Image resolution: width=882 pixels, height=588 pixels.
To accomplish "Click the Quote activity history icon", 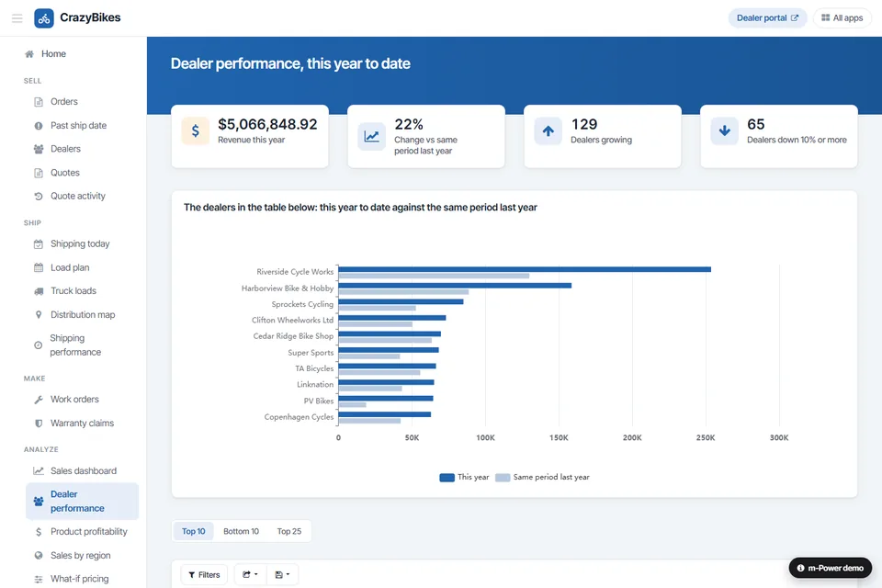I will point(39,197).
